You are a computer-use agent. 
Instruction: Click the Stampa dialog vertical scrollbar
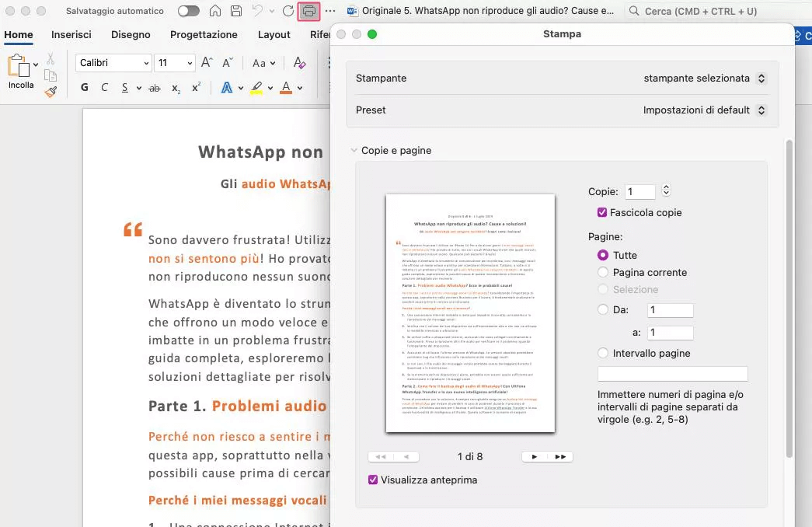(x=789, y=298)
